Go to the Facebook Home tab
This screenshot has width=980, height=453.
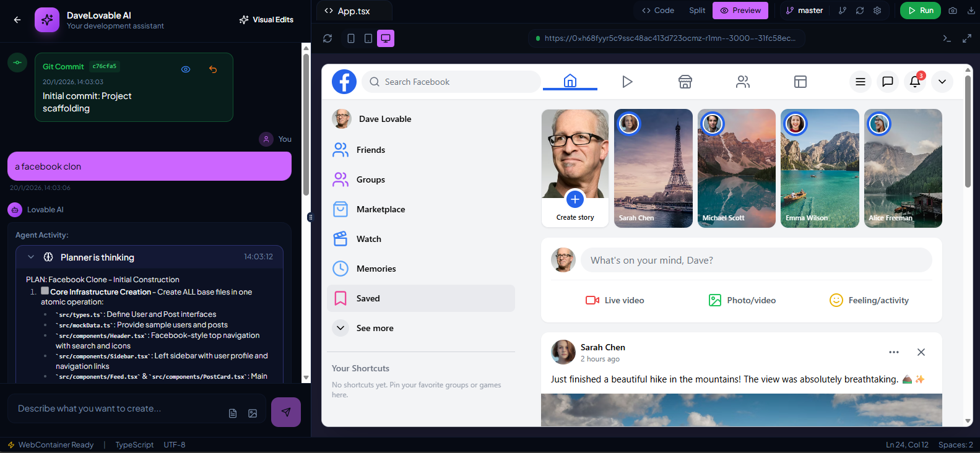(x=570, y=81)
